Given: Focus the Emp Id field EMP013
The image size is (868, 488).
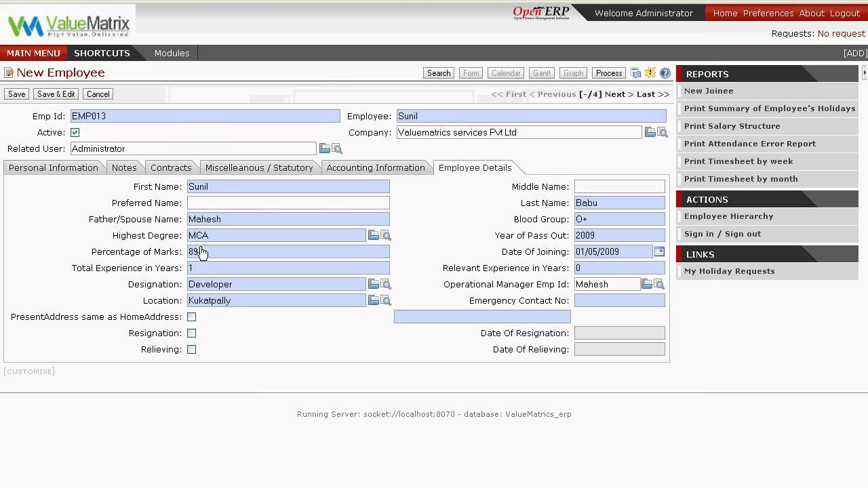Looking at the screenshot, I should click(205, 116).
